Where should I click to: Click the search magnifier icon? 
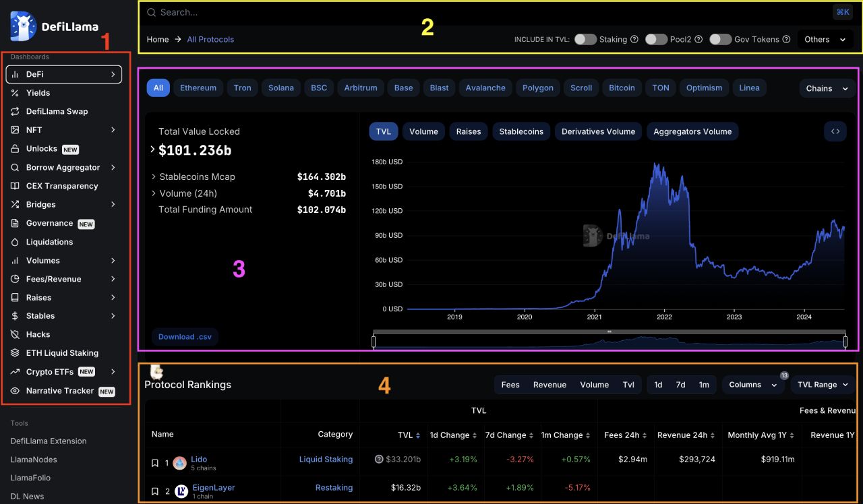(152, 12)
